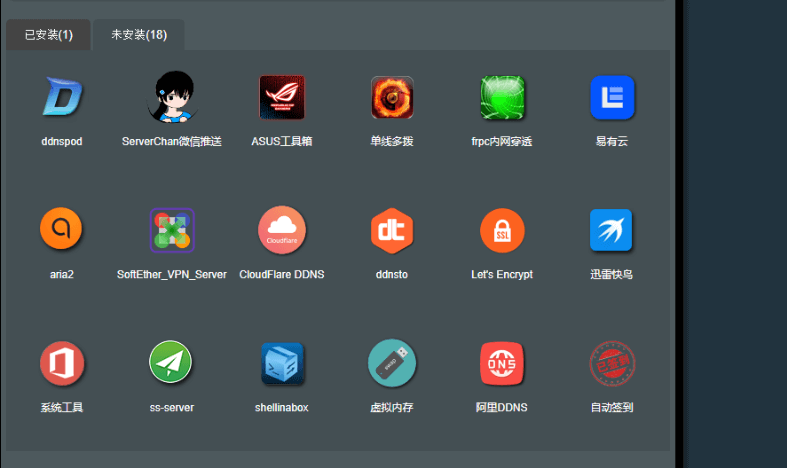Select the 自动签到 stamp icon

click(612, 363)
